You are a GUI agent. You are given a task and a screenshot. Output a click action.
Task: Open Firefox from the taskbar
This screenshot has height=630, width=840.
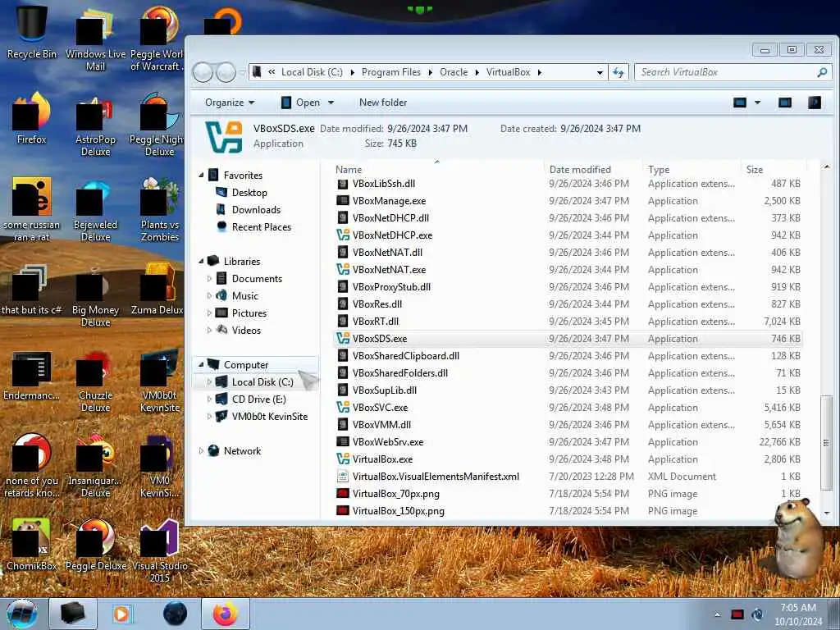pyautogui.click(x=226, y=614)
